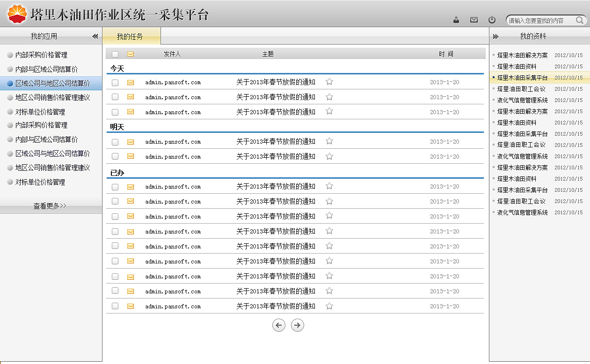Open the bottom 对标单位价格管理 application
The height and width of the screenshot is (364, 590).
[x=40, y=182]
